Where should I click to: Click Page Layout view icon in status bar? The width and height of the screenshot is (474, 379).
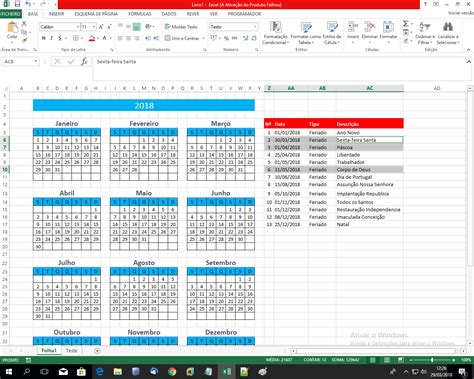click(387, 360)
